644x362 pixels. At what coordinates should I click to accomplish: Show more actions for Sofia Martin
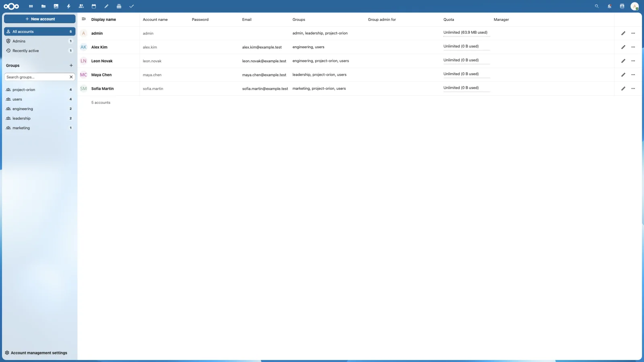click(x=633, y=88)
